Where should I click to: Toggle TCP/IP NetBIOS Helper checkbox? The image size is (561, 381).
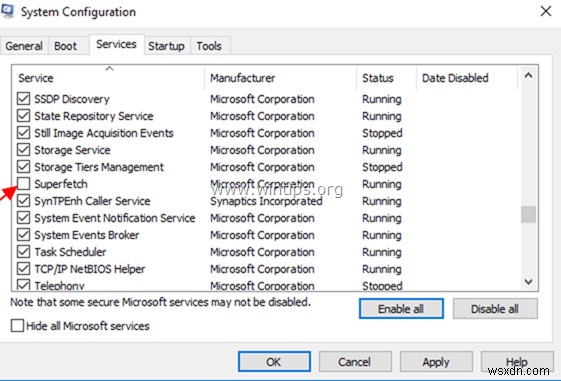point(24,268)
